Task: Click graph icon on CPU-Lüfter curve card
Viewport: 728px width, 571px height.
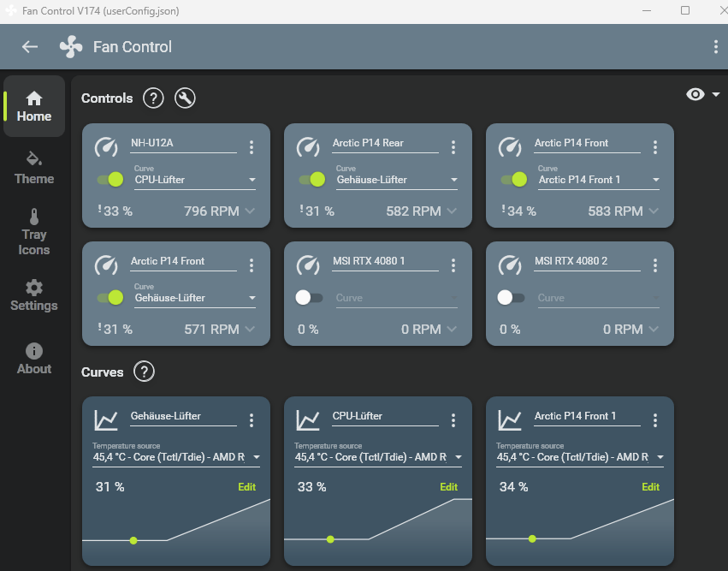Action: point(308,420)
